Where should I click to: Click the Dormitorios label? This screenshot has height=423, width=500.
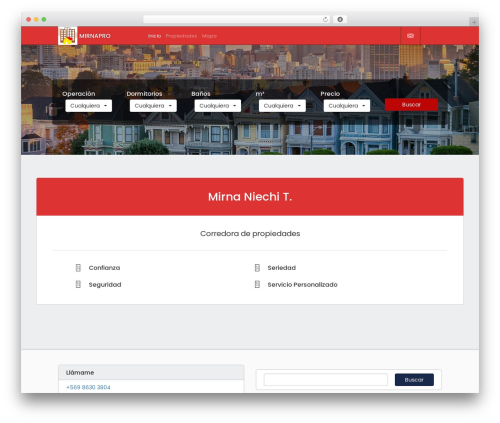point(144,94)
